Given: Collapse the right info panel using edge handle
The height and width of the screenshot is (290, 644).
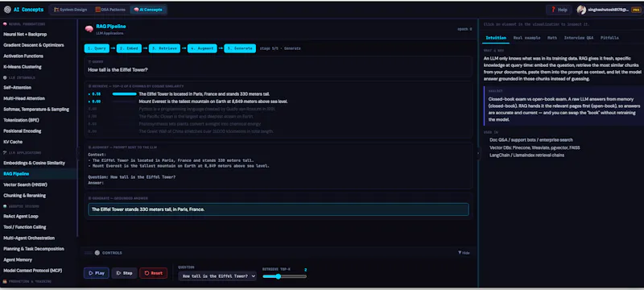Looking at the screenshot, I should pos(477,153).
